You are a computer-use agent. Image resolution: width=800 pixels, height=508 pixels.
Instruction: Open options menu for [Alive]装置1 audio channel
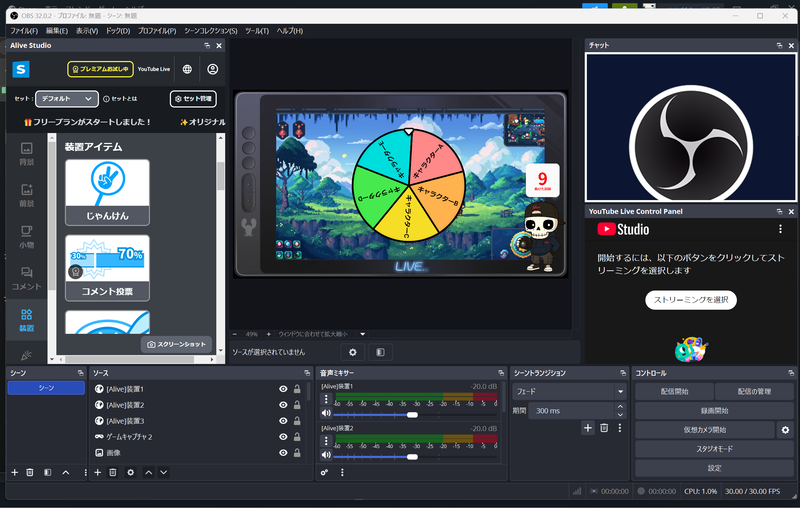tap(327, 398)
